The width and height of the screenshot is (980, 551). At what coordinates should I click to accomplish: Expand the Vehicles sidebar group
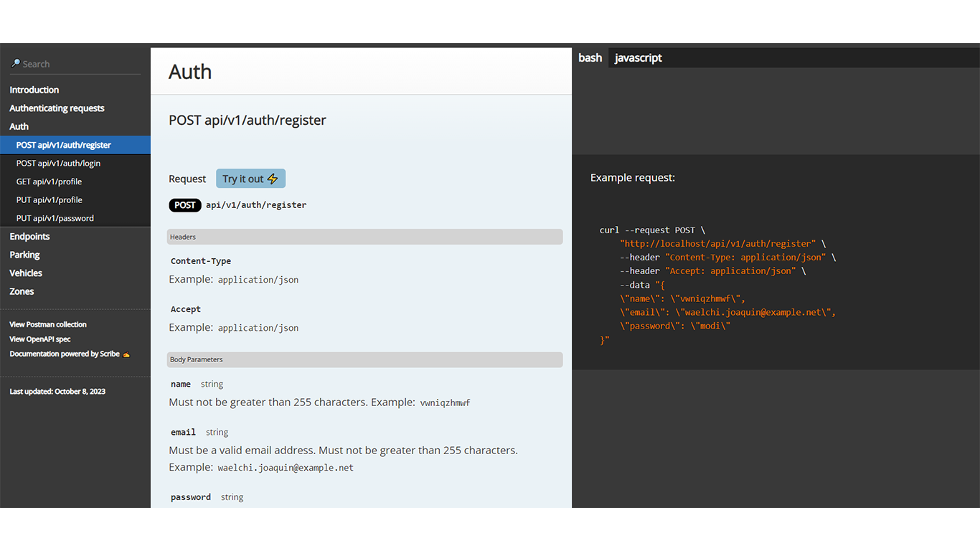tap(26, 273)
